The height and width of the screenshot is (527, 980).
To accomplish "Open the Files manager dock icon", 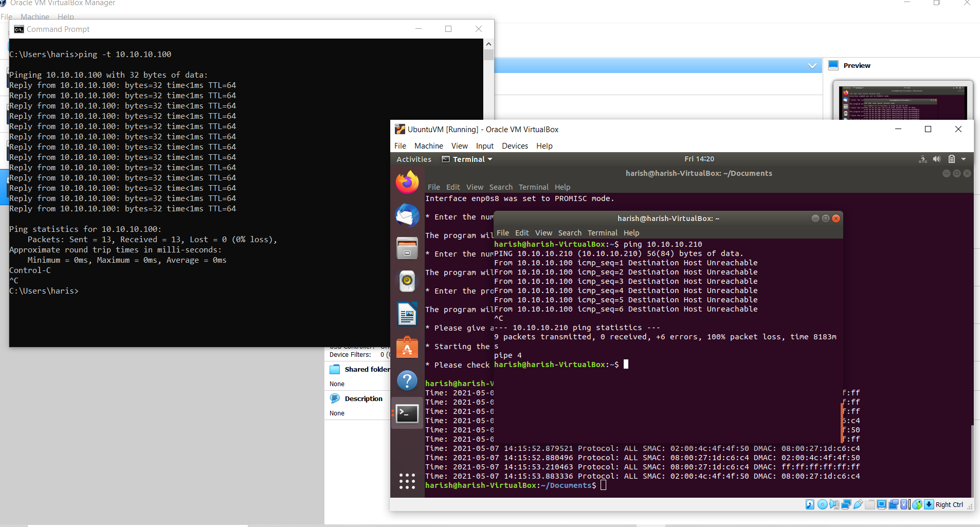I will (x=407, y=248).
